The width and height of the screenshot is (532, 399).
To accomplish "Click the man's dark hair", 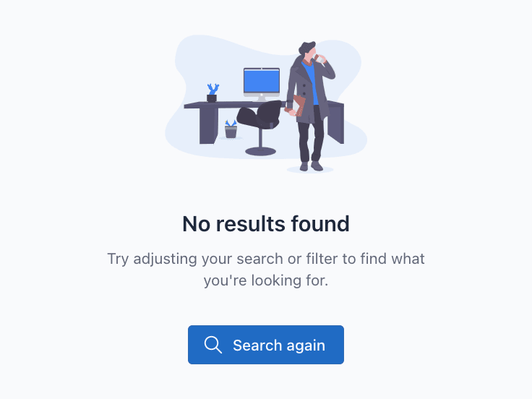I will pos(307,47).
